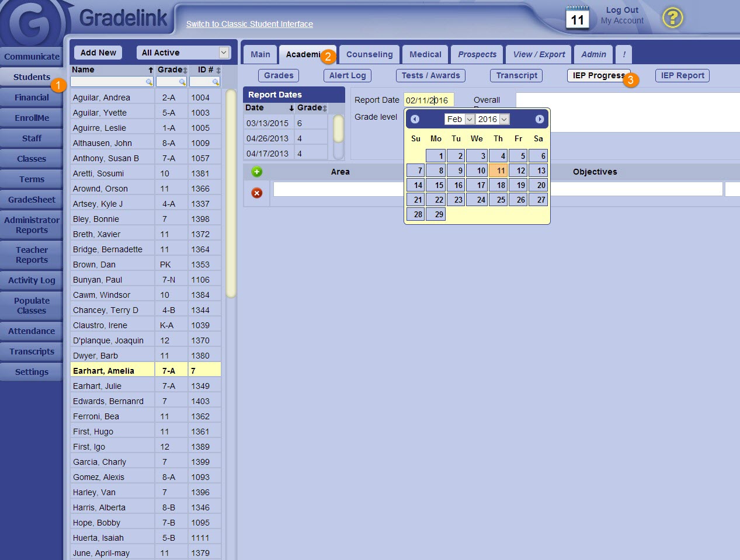Click the green add objective plus icon
740x560 pixels.
tap(256, 172)
